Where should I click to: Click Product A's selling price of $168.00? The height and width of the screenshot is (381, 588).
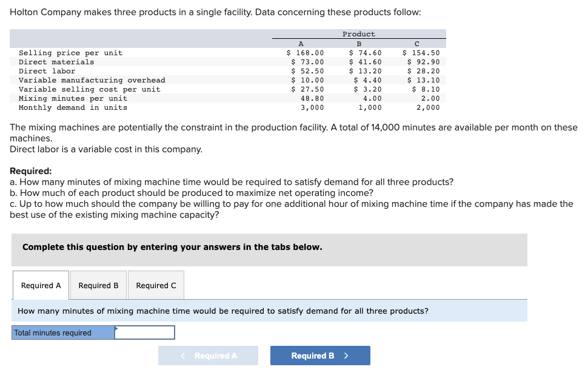coord(306,53)
